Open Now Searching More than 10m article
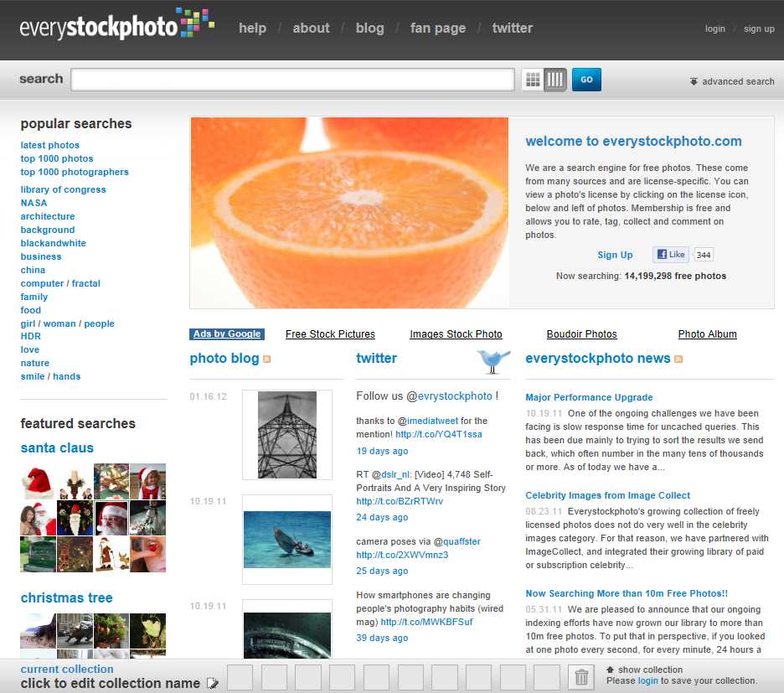Image resolution: width=784 pixels, height=693 pixels. pyautogui.click(x=627, y=593)
